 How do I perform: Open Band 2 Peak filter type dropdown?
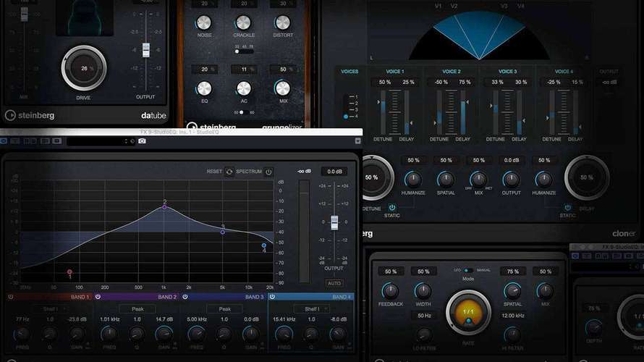(x=137, y=309)
